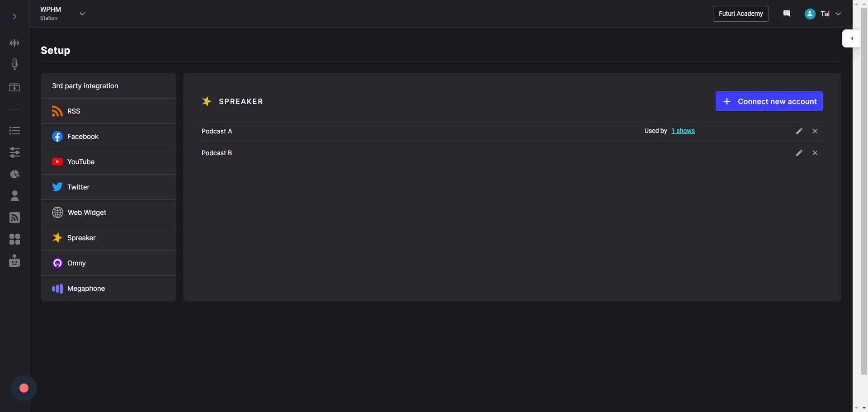The height and width of the screenshot is (412, 868).
Task: Open the chat messages icon in the header
Action: (x=787, y=14)
